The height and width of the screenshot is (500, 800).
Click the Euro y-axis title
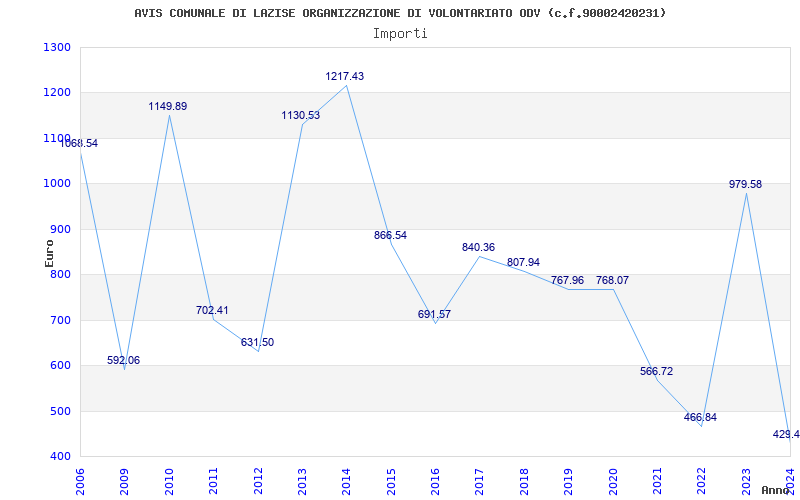[x=49, y=254]
